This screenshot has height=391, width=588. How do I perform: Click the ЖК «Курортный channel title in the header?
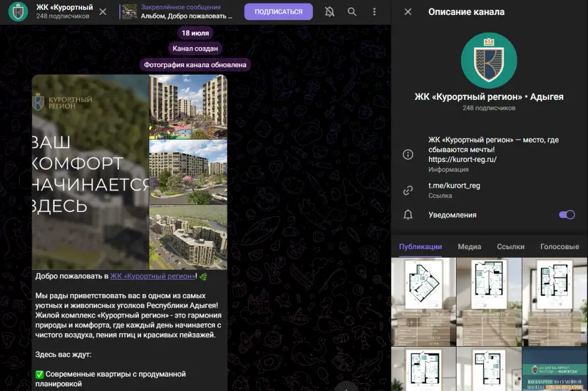[x=64, y=7]
